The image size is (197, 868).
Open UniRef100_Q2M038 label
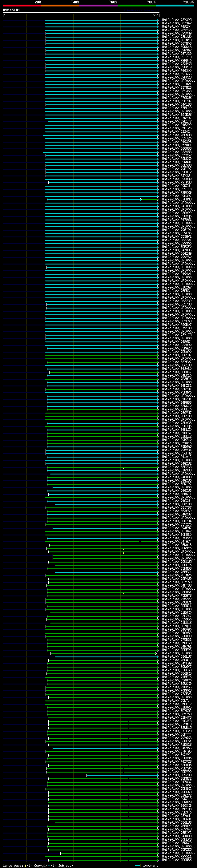click(x=176, y=423)
